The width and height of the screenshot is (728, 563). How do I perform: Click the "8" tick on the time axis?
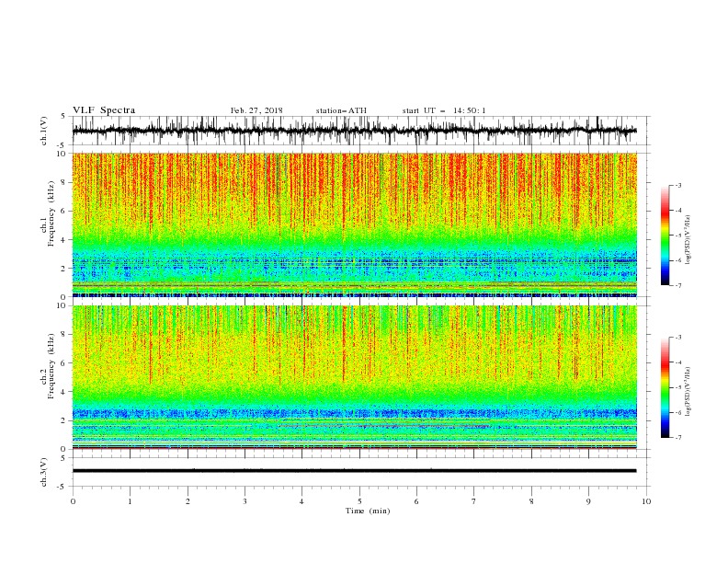(531, 501)
